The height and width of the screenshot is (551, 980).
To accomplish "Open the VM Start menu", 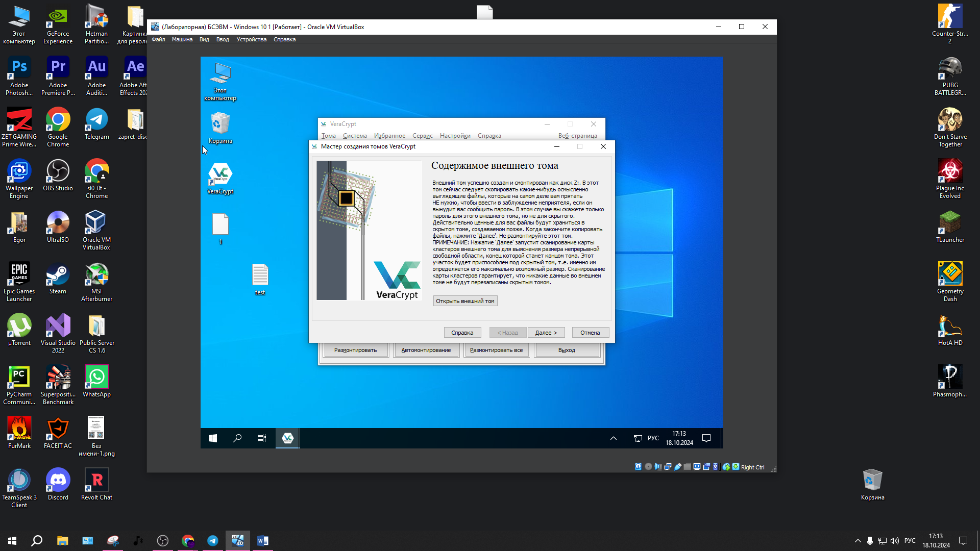I will coord(213,438).
